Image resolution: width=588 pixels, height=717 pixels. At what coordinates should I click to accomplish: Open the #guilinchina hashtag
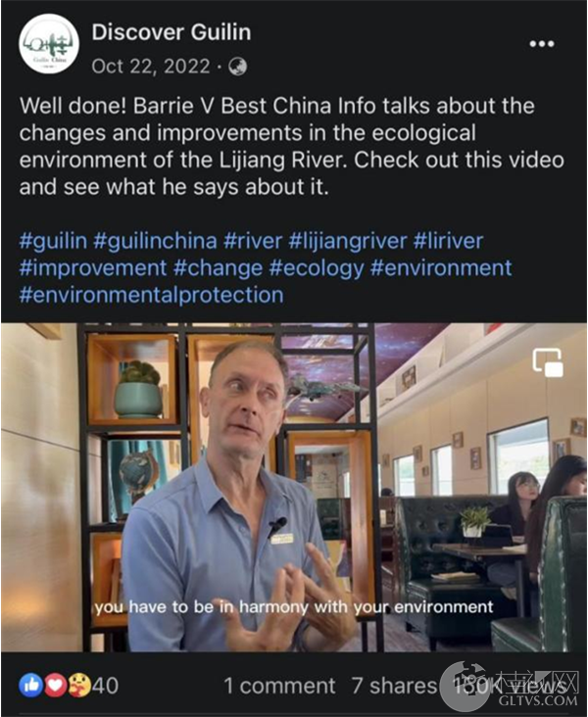click(x=155, y=241)
